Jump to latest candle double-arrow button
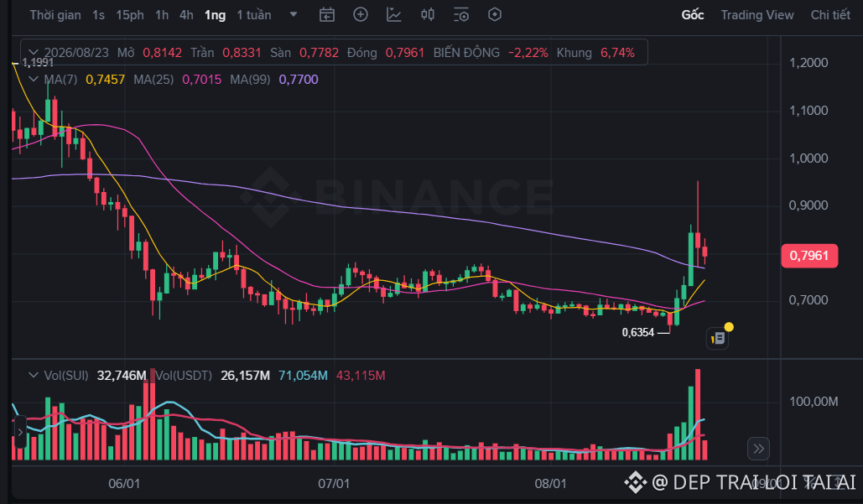863x504 pixels. coord(758,449)
